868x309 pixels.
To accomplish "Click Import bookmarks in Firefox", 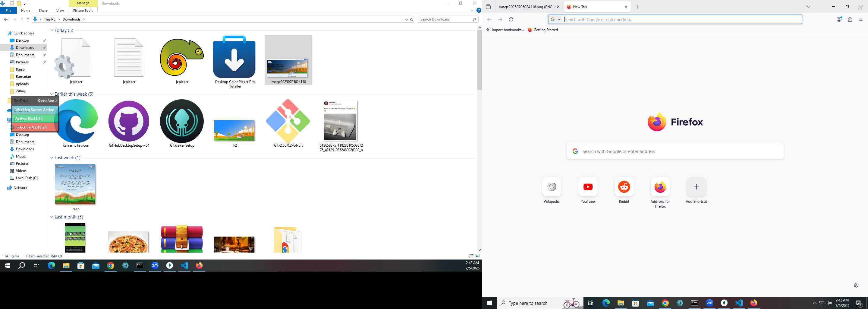I will tap(505, 30).
